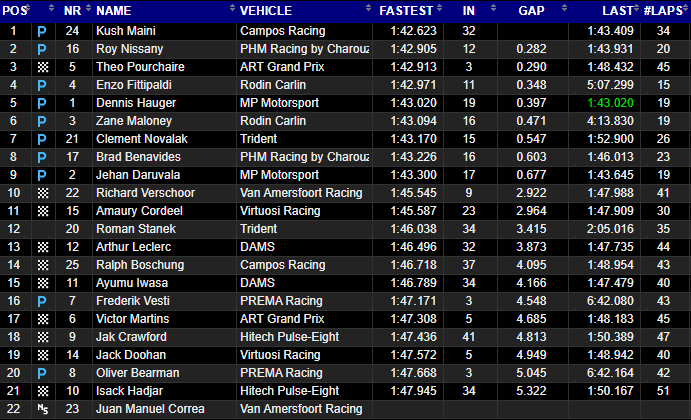Image resolution: width=691 pixels, height=420 pixels.
Task: Click Juan Manuel Correa's NS status icon
Action: click(x=43, y=409)
